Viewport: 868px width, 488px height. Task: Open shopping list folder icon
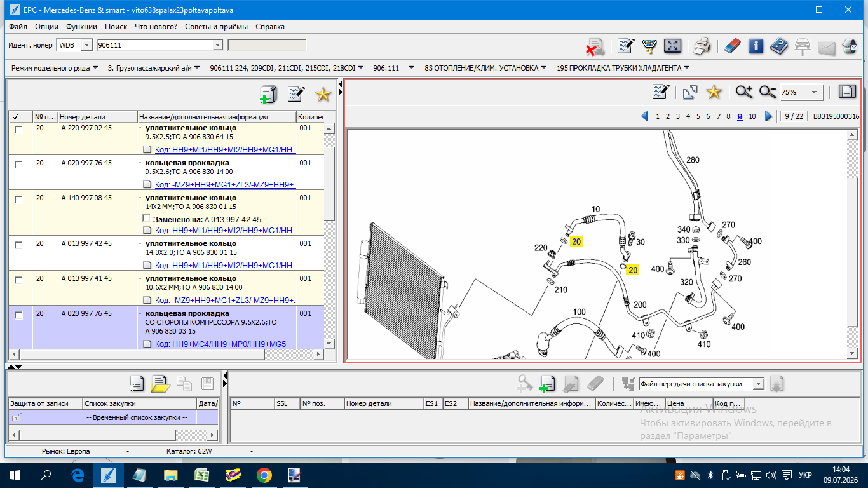[x=159, y=383]
